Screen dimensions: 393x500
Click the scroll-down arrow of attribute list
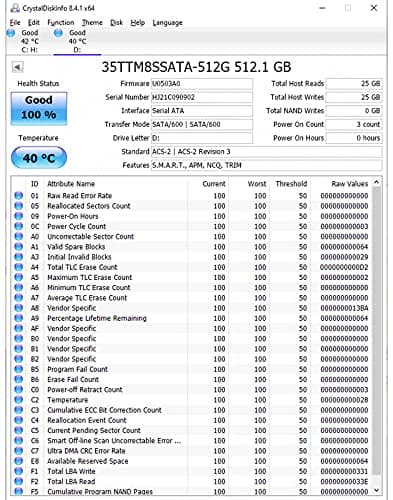pos(376,490)
